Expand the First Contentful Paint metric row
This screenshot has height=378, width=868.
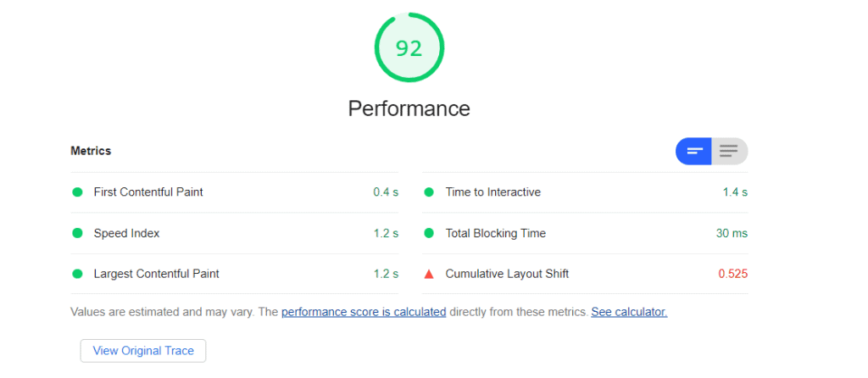pos(235,192)
